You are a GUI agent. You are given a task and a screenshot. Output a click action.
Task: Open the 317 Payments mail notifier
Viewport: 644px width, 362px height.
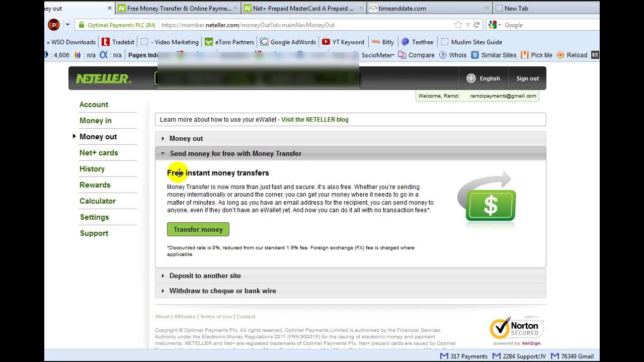464,356
